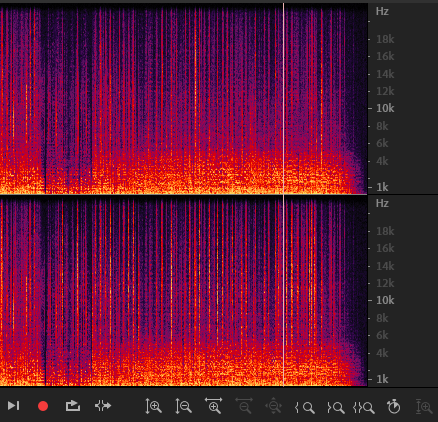Zoom in time with horizontal magnifier icon
Screen dimensions: 438x422
click(214, 406)
